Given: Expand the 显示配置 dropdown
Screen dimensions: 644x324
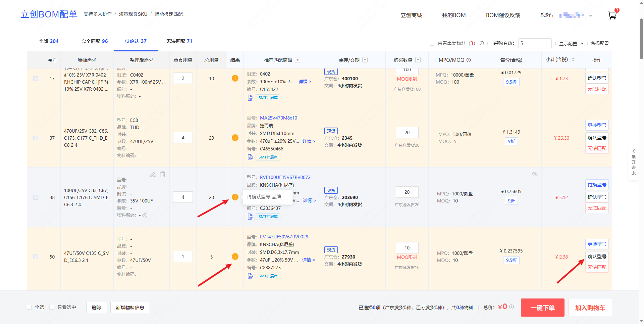Looking at the screenshot, I should 571,43.
